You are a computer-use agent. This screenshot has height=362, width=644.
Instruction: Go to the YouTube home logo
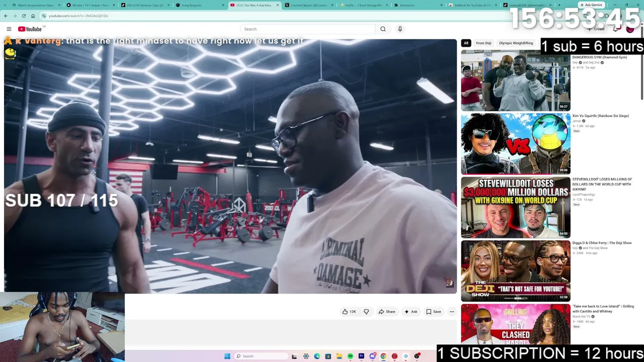coord(30,29)
